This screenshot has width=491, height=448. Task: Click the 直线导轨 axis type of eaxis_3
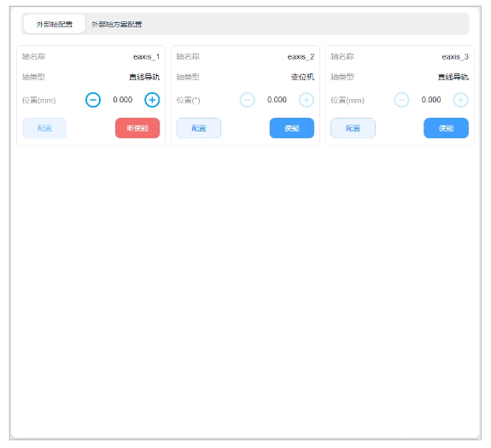[x=453, y=77]
